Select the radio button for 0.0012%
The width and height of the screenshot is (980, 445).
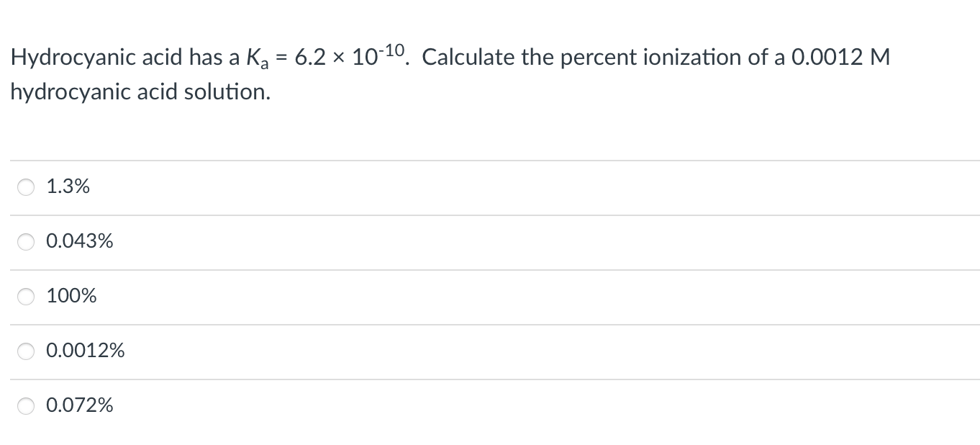pos(26,351)
